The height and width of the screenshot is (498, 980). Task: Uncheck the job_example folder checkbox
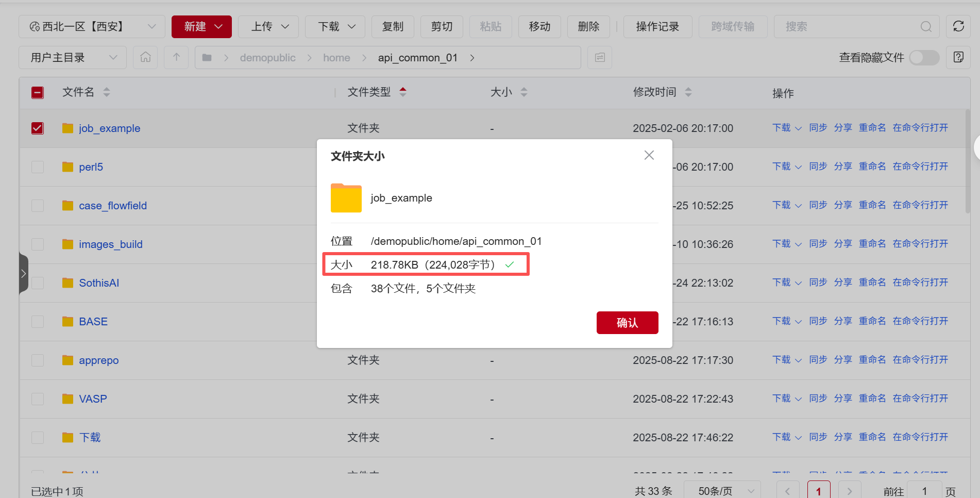[x=38, y=128]
